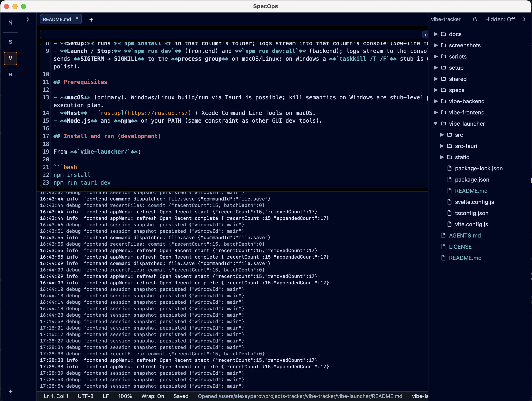Open a new tab with plus
532x401 pixels.
pos(91,20)
